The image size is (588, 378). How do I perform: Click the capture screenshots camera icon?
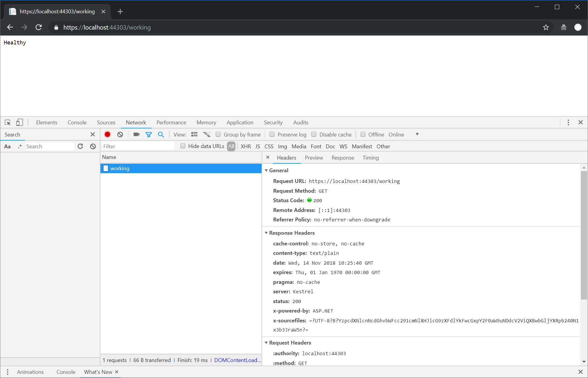[x=136, y=134]
